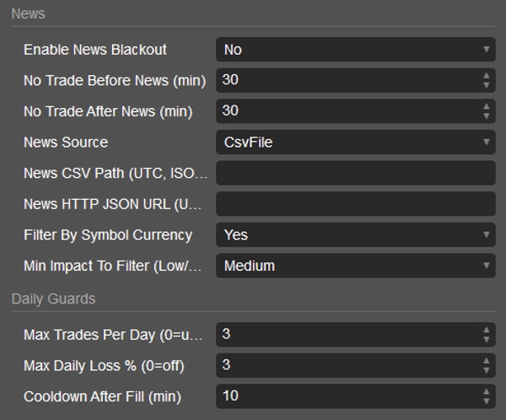Viewport: 506px width, 420px height.
Task: Decrease No Trade After News minutes
Action: [x=486, y=116]
